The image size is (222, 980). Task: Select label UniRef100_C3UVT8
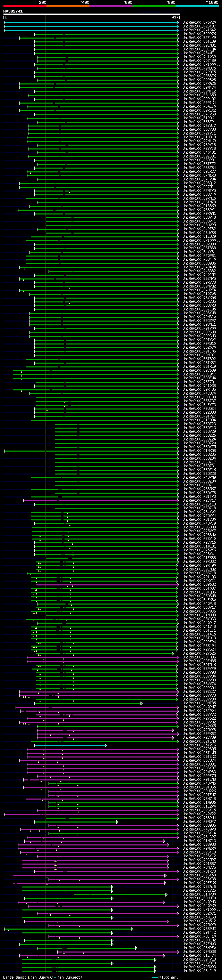click(x=199, y=218)
